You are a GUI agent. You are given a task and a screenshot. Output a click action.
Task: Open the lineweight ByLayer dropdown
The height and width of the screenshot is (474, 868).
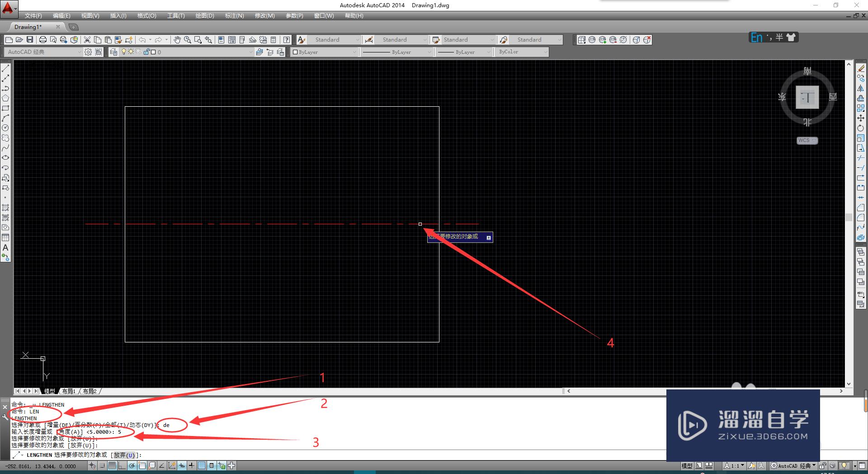point(464,52)
